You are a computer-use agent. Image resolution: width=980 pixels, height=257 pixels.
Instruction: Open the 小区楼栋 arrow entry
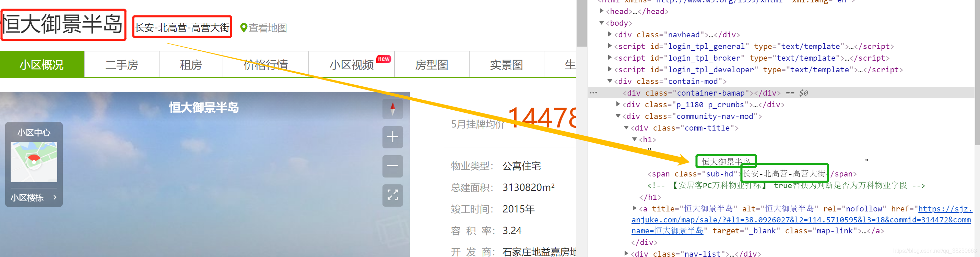coord(34,198)
